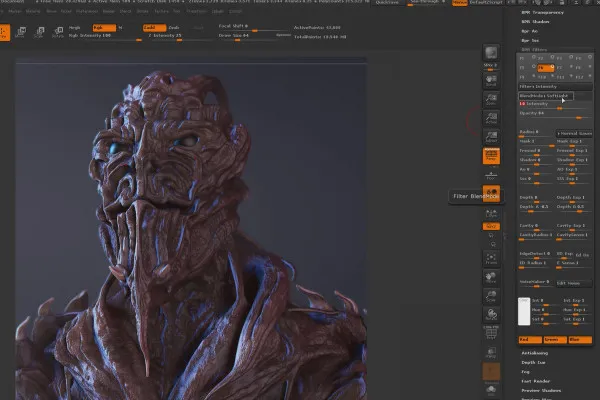Image resolution: width=600 pixels, height=400 pixels.
Task: Click the Z Intensity slider
Action: [x=178, y=36]
